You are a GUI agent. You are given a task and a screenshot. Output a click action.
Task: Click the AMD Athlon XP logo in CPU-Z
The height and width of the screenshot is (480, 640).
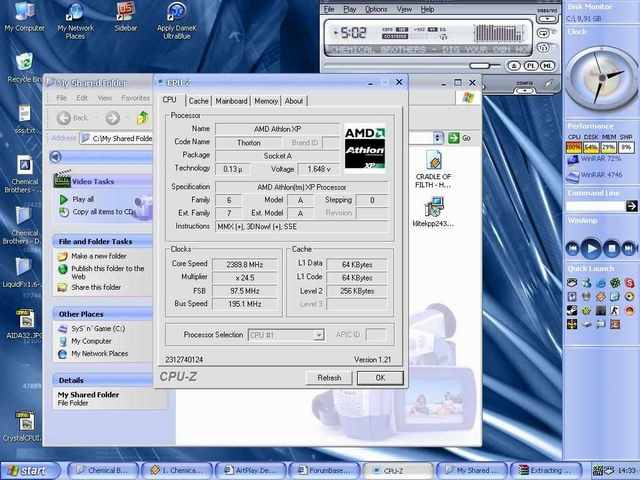[364, 148]
